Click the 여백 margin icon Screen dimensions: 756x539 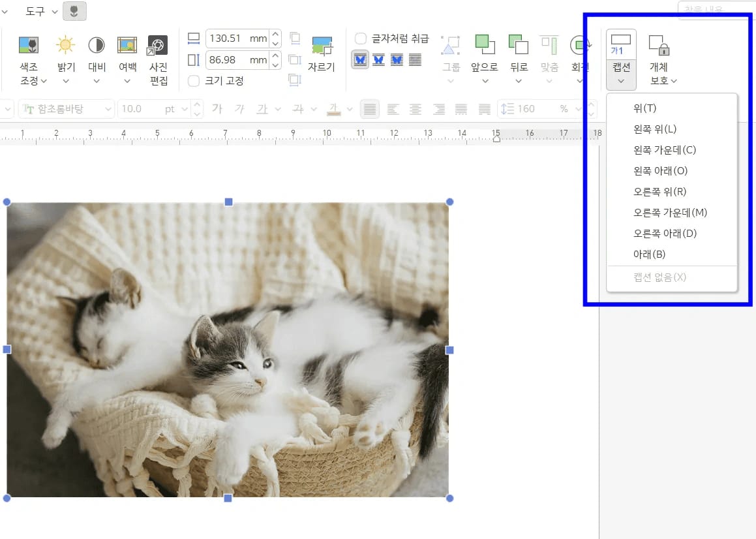[127, 45]
